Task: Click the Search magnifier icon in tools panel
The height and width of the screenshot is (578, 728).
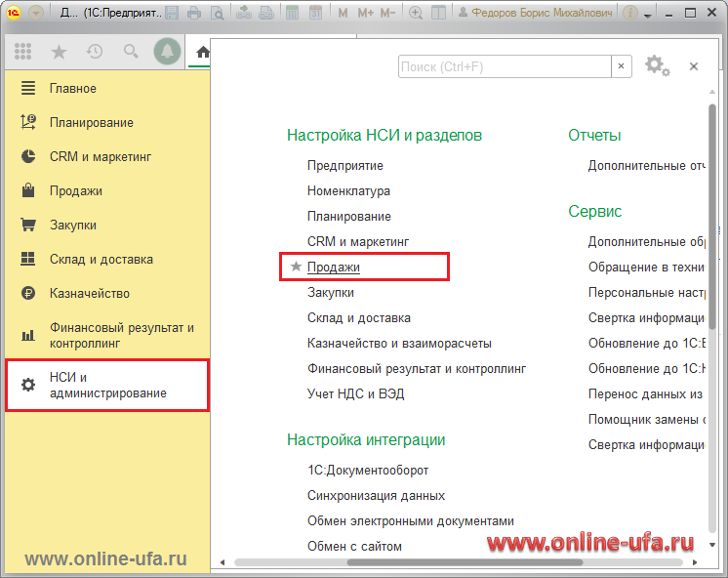Action: click(x=131, y=51)
